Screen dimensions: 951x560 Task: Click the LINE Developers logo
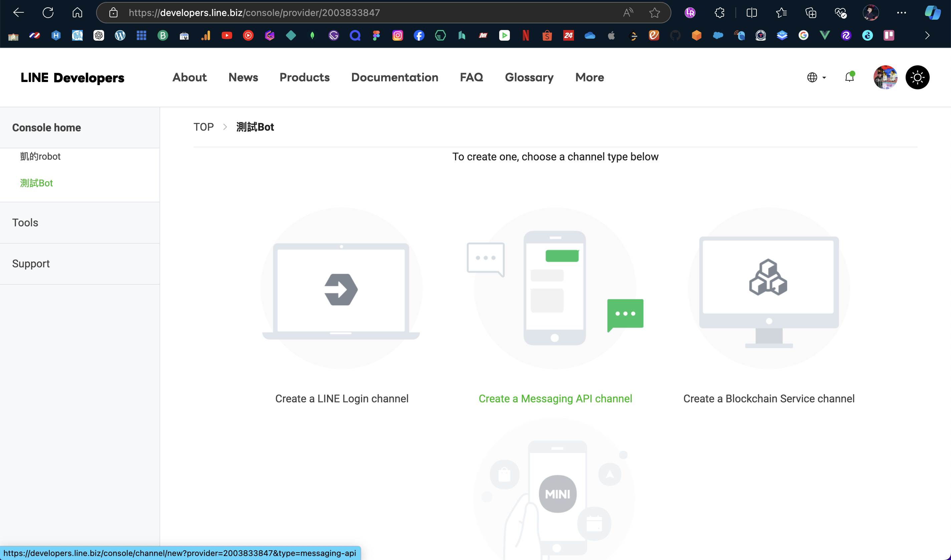coord(72,77)
